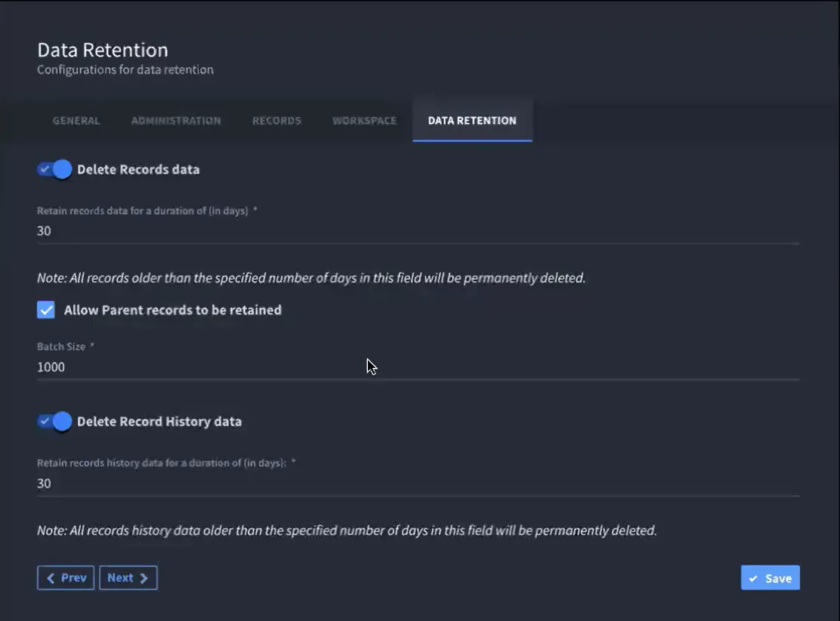Select the Workspace tab
This screenshot has height=621, width=840.
(364, 121)
